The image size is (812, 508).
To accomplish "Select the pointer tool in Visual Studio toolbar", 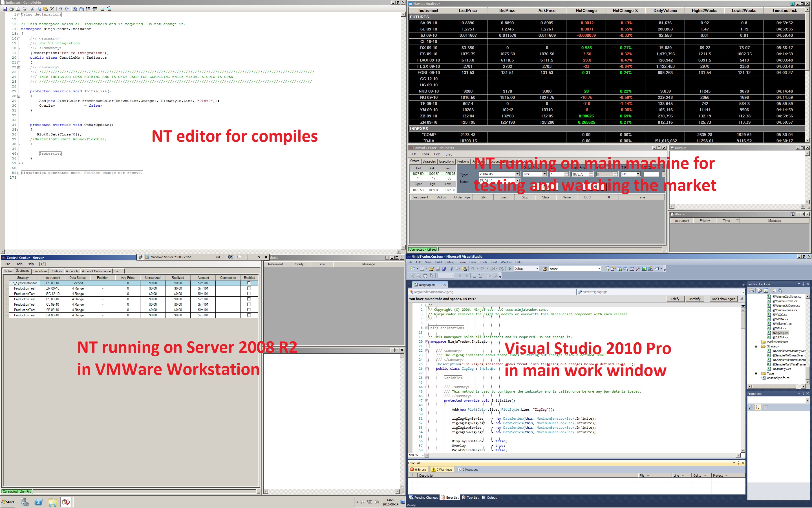I will (431, 276).
